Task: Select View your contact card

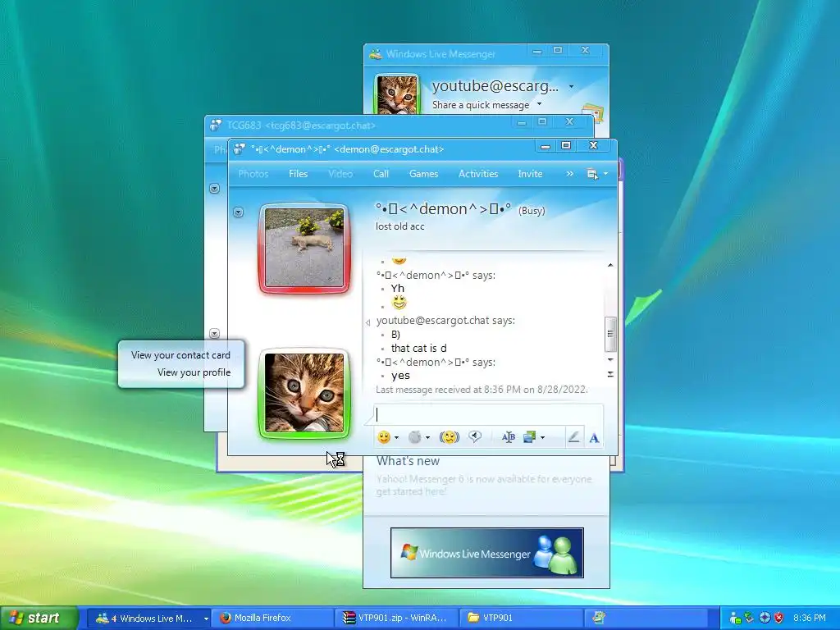Action: point(180,355)
